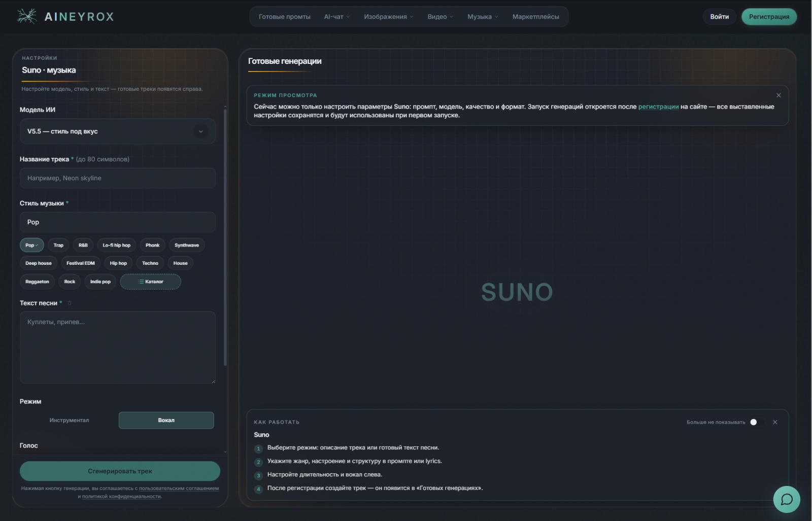Click the AINEYROX logo
Viewport: 812px width, 521px height.
pos(65,16)
